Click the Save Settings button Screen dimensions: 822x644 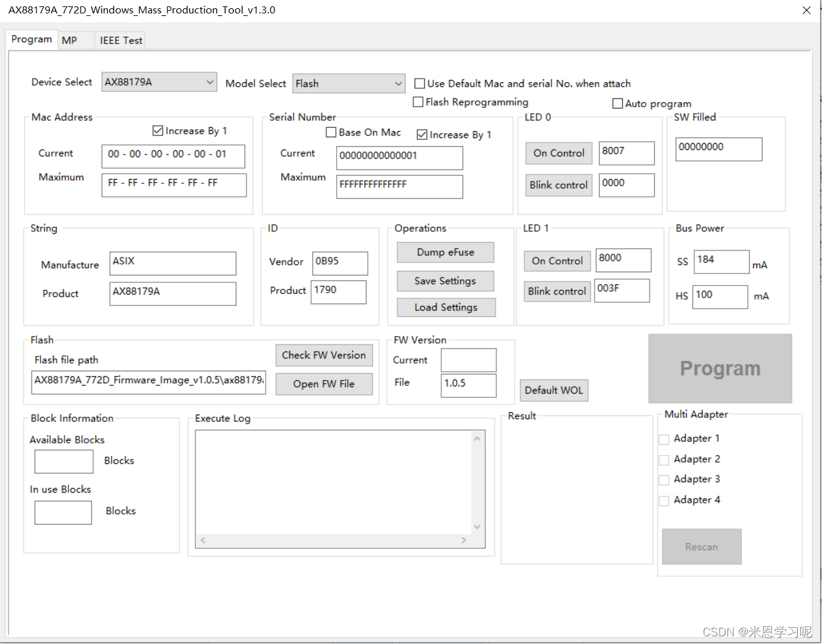[x=446, y=281]
